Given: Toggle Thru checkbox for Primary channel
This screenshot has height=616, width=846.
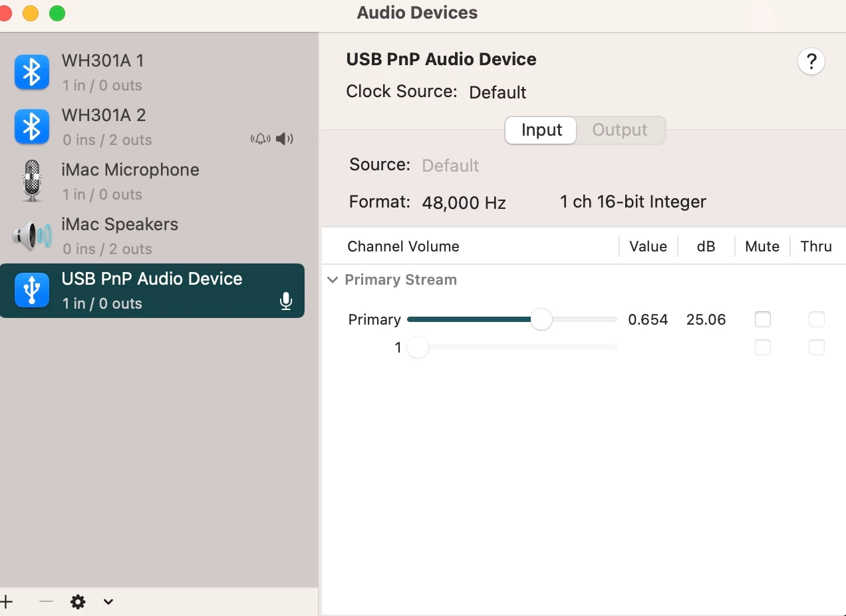Looking at the screenshot, I should click(817, 319).
